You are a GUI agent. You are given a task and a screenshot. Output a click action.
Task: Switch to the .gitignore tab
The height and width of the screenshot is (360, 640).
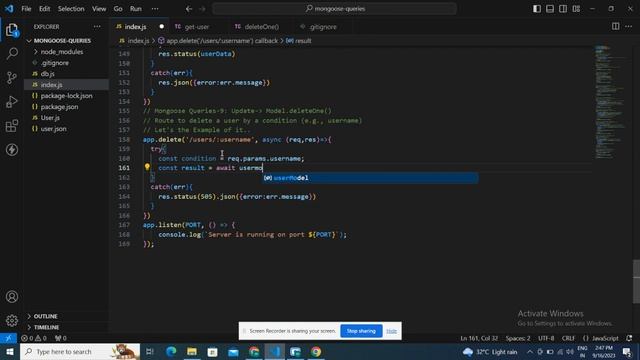(x=322, y=27)
